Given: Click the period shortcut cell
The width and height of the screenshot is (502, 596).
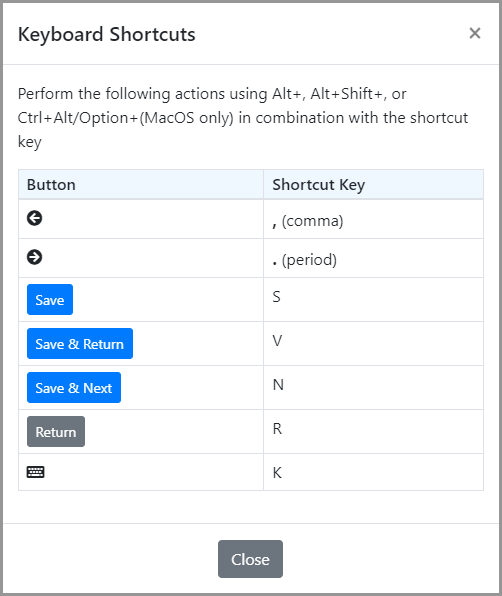Looking at the screenshot, I should tap(374, 258).
